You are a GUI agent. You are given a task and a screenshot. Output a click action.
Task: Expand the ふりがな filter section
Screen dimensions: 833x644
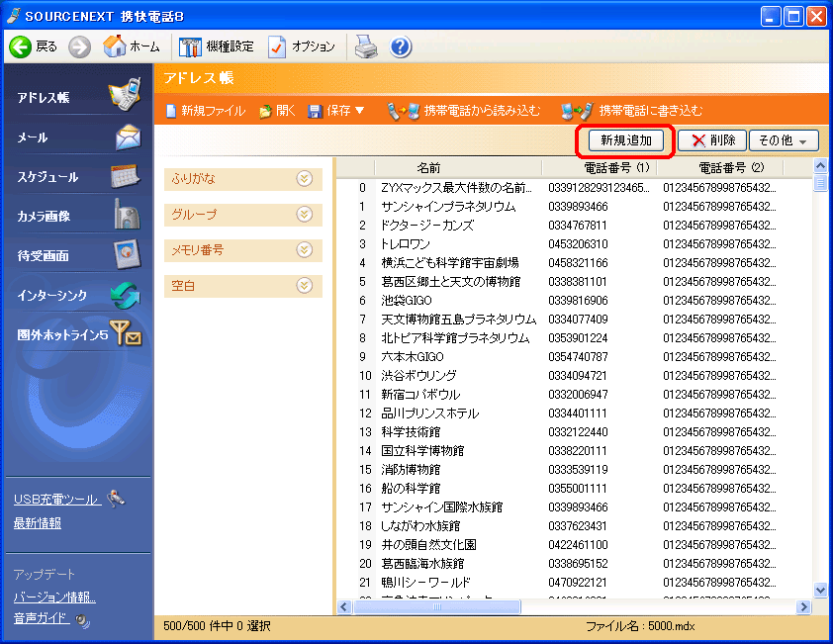point(305,178)
